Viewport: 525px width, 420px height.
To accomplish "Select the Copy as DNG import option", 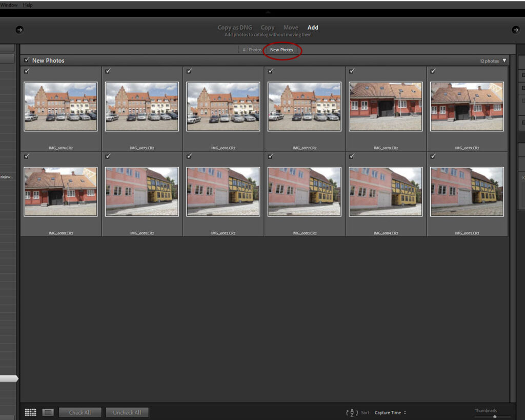I will click(x=235, y=28).
